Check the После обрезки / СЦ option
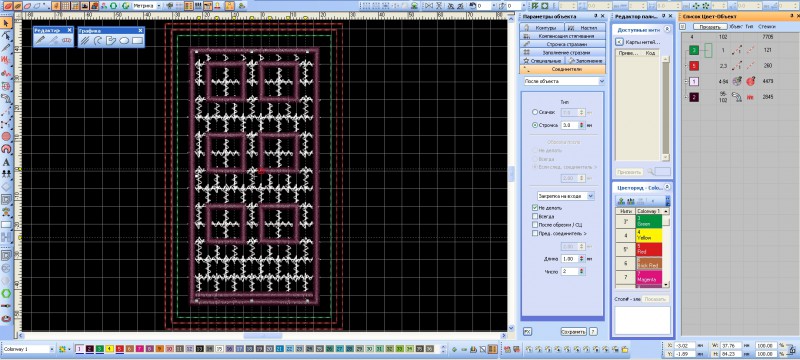This screenshot has height=360, width=800. coord(535,224)
